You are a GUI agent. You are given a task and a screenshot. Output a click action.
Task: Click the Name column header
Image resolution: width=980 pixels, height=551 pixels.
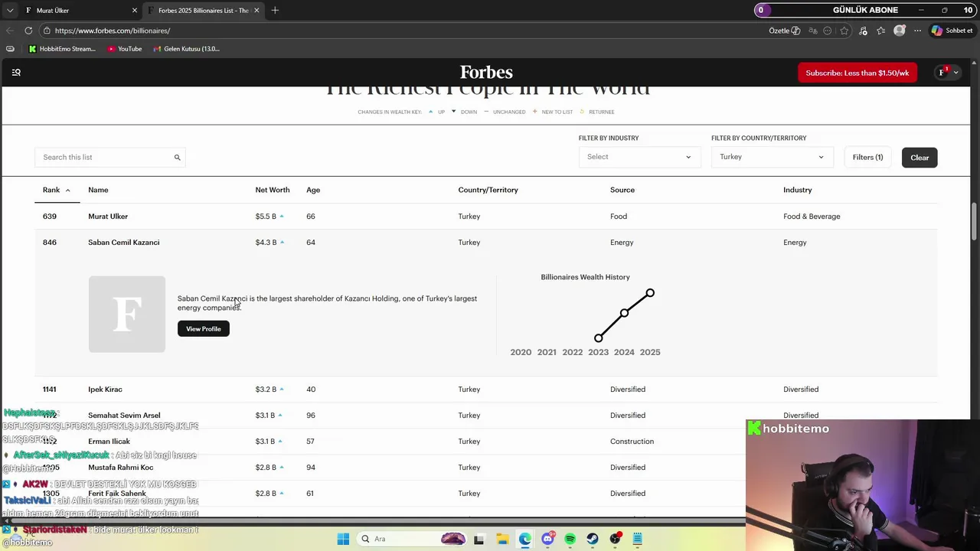pos(98,190)
